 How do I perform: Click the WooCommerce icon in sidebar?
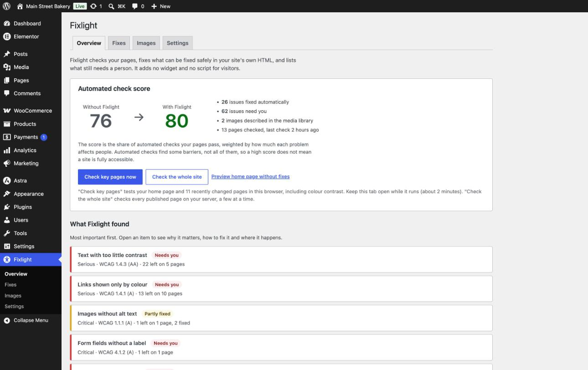(7, 111)
